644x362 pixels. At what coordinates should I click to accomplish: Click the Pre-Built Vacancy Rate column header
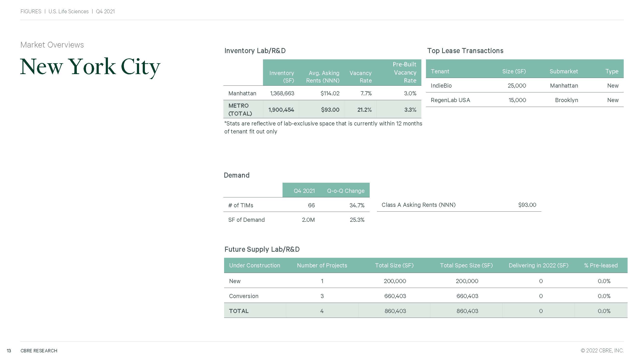pos(404,72)
